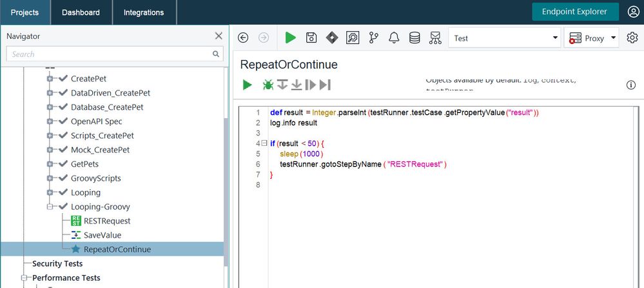The width and height of the screenshot is (644, 288).
Task: Click the green bug debug script icon
Action: tap(267, 85)
